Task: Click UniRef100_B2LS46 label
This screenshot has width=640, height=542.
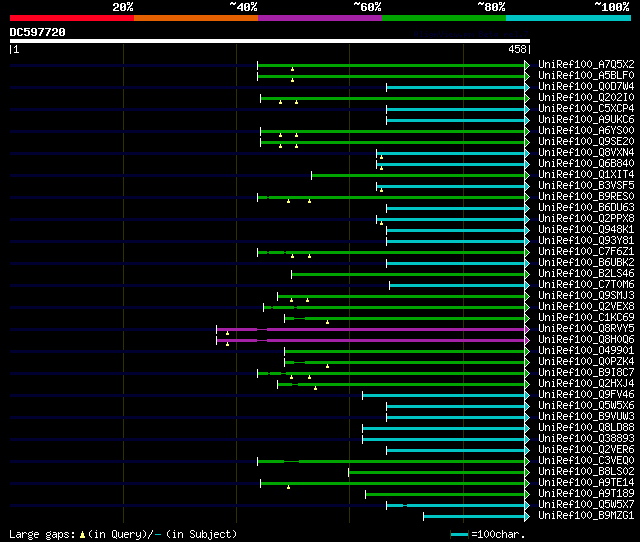Action: pyautogui.click(x=586, y=274)
